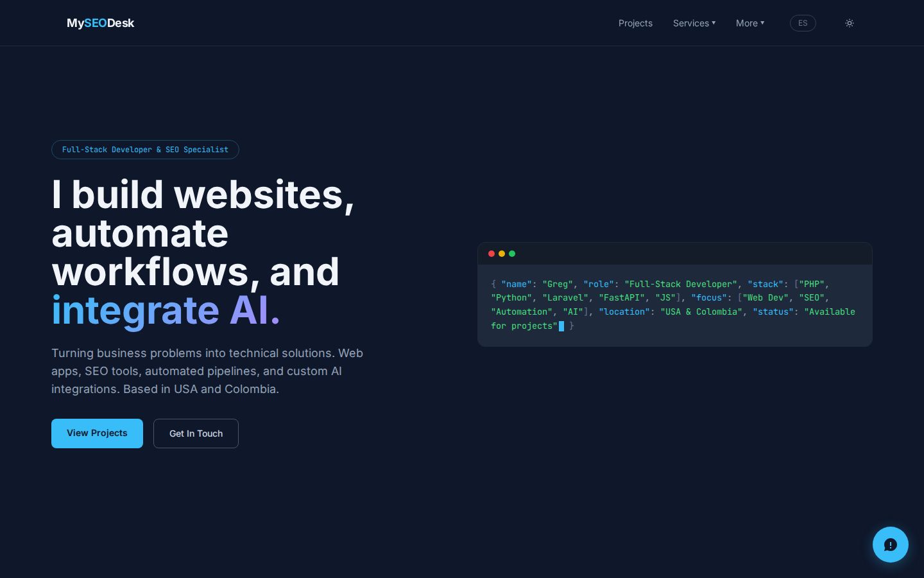The width and height of the screenshot is (924, 578).
Task: Click the Get In Touch button
Action: pos(196,433)
